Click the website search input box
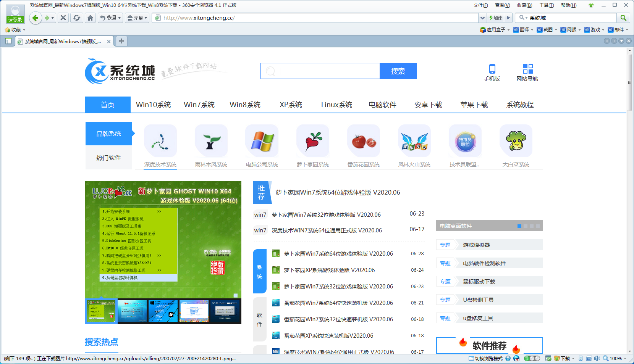The width and height of the screenshot is (634, 364). click(x=320, y=71)
